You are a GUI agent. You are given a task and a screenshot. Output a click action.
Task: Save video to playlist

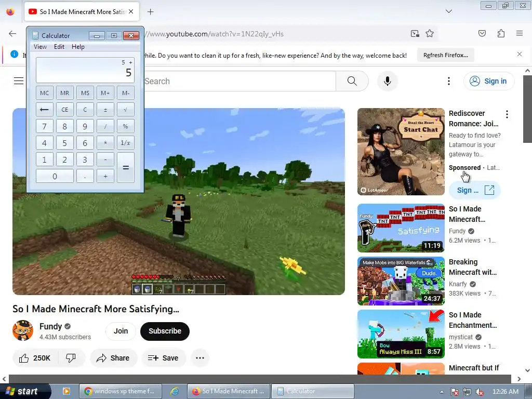pyautogui.click(x=164, y=358)
